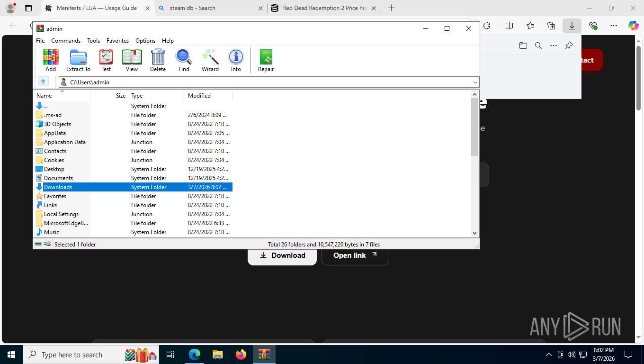Open File Explorer from the taskbar

click(x=217, y=355)
